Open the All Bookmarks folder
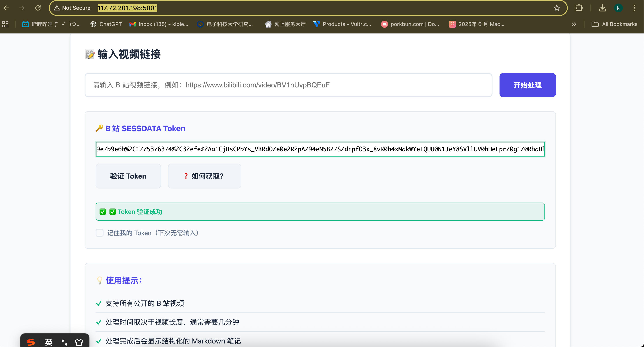The image size is (644, 347). 614,24
